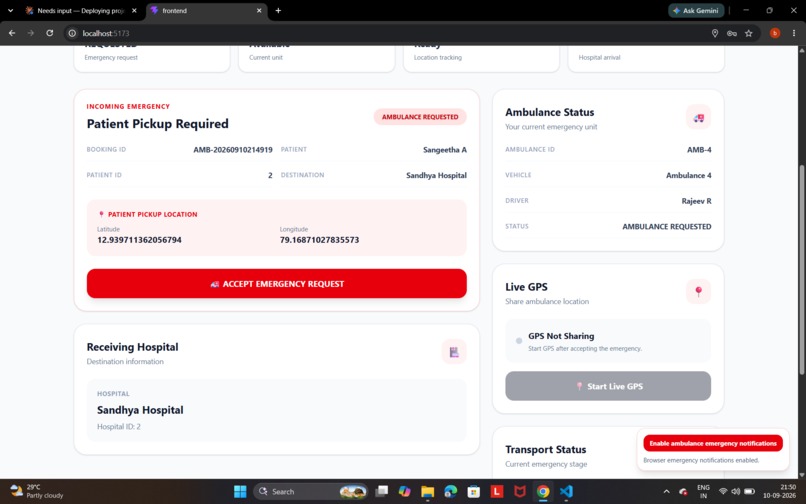Screen dimensions: 806x504
Task: Close the frontend tab
Action: tap(259, 10)
